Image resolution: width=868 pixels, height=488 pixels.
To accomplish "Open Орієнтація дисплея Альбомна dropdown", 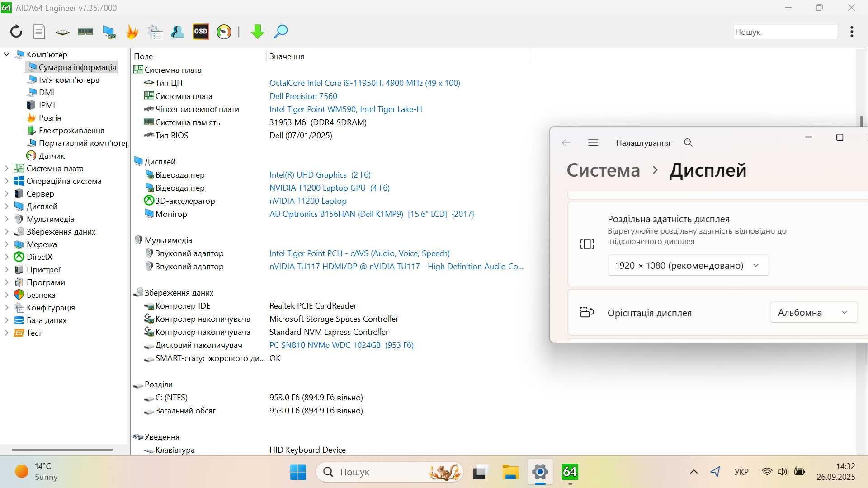I will click(814, 312).
